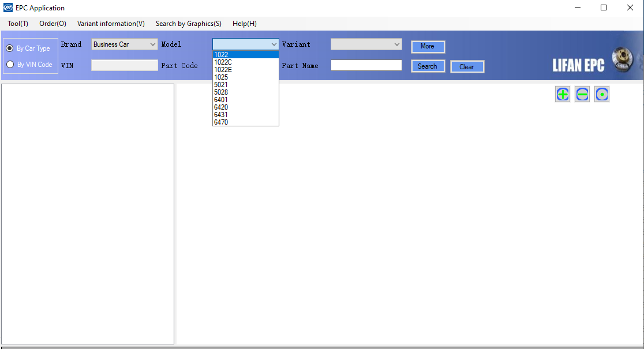Choose model 5021 from the list
Image resolution: width=644 pixels, height=349 pixels.
click(246, 85)
